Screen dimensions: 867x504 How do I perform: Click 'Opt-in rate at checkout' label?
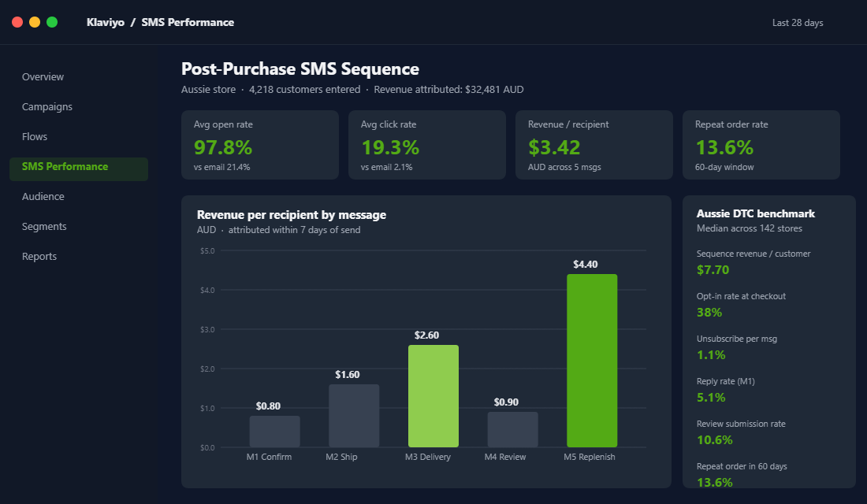coord(741,296)
